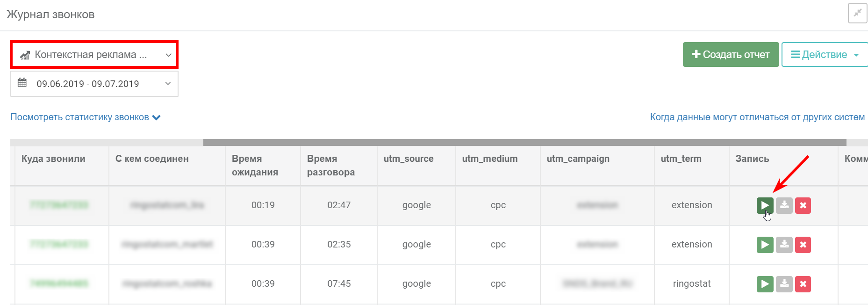Screen dimensions: 868x305
Task: Play the recording of the 02:35 call
Action: pos(765,245)
